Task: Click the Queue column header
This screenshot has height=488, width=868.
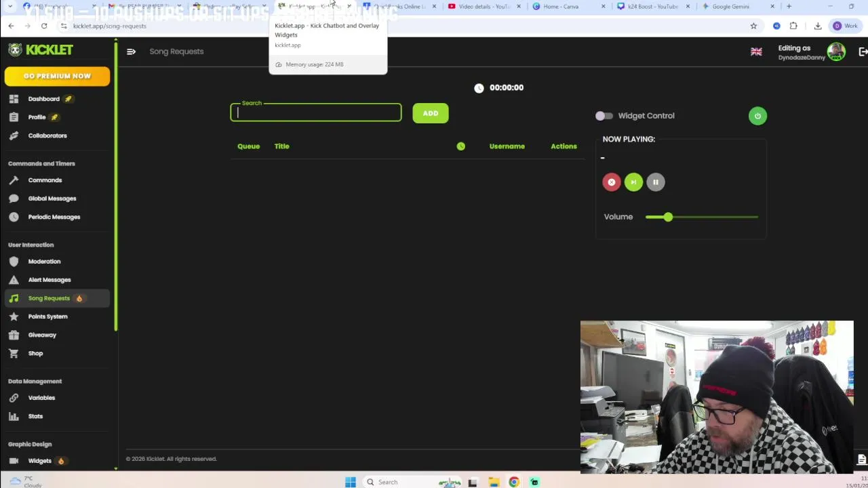Action: [x=248, y=146]
